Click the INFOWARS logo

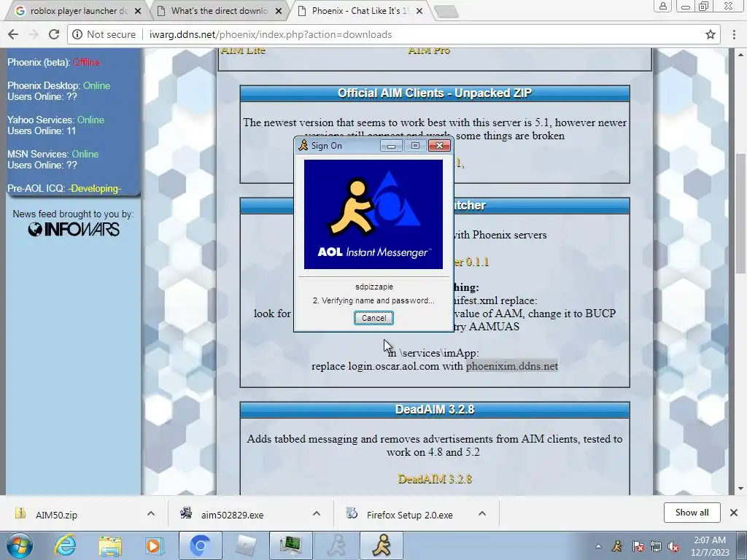[74, 230]
